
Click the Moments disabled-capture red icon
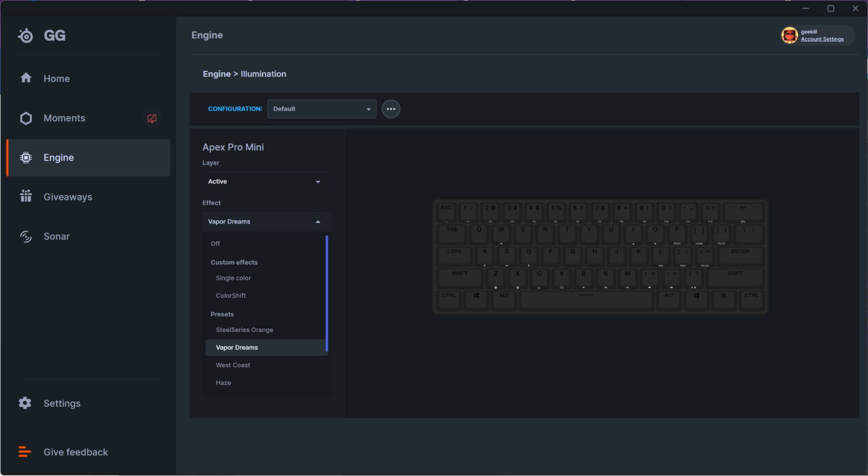(152, 118)
